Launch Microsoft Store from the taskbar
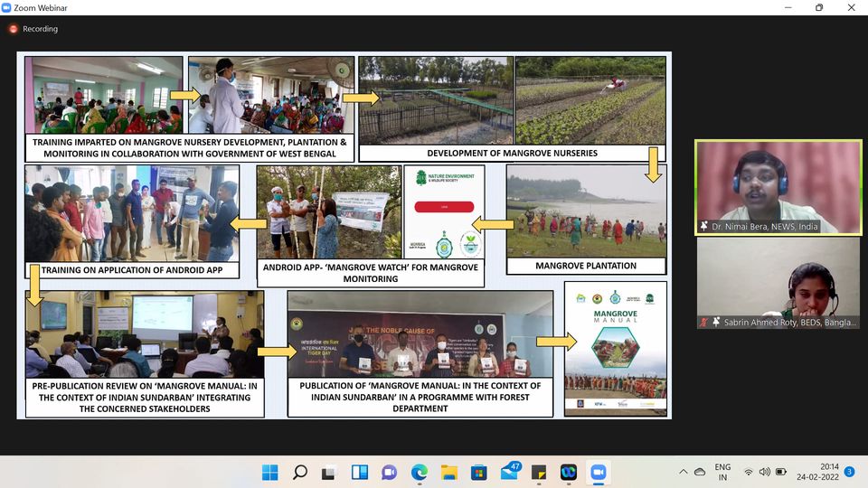 coord(478,472)
